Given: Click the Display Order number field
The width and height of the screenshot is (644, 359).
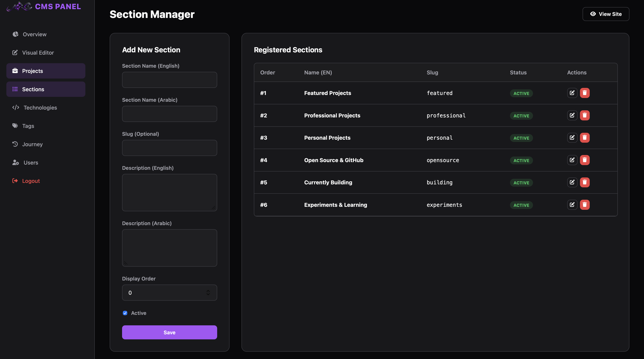Looking at the screenshot, I should 169,293.
